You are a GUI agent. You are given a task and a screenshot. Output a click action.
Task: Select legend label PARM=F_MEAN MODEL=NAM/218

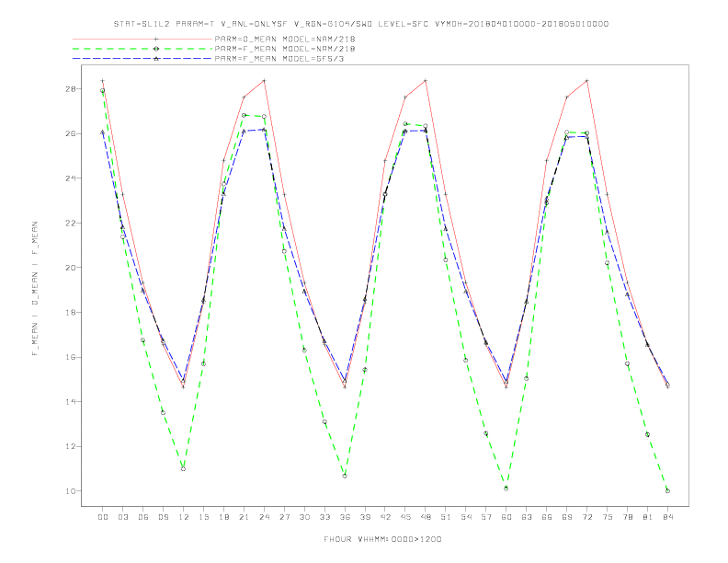pos(285,49)
